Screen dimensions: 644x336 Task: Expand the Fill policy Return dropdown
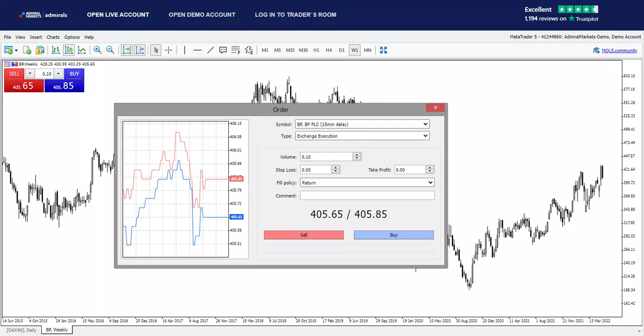[367, 183]
